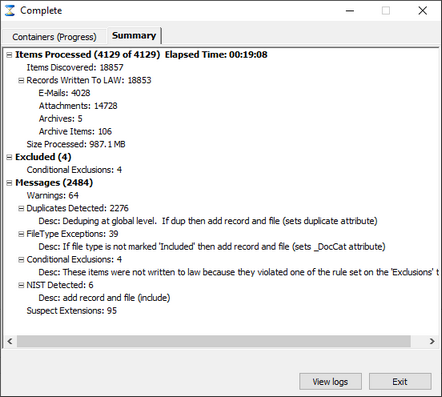
Task: Click the horizontal scrollbar thumb
Action: [x=214, y=341]
